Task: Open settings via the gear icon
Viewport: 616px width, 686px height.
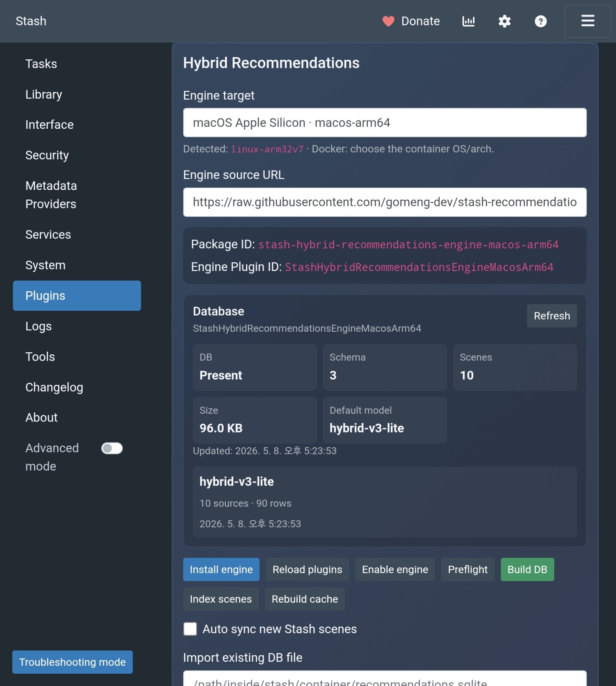Action: tap(505, 21)
